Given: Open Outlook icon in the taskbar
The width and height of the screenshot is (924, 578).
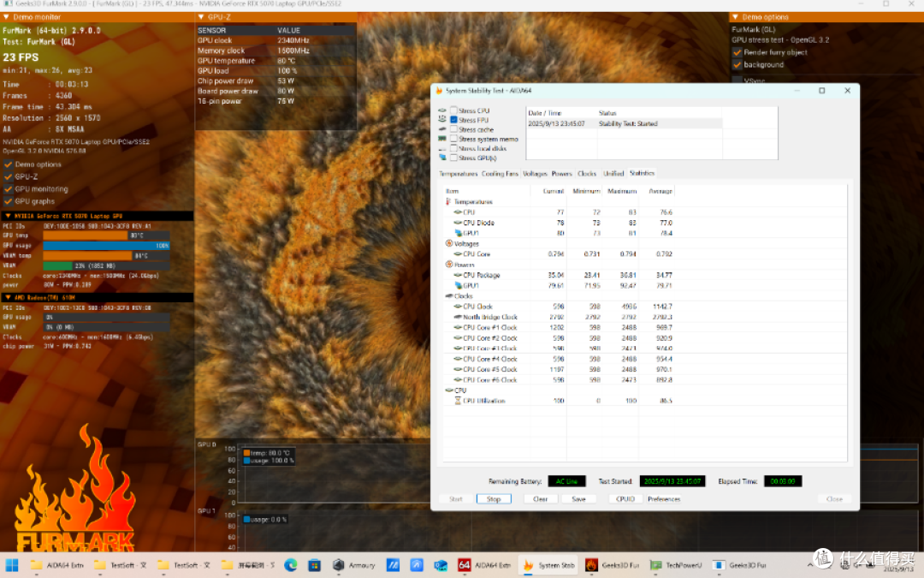Looking at the screenshot, I should [441, 565].
